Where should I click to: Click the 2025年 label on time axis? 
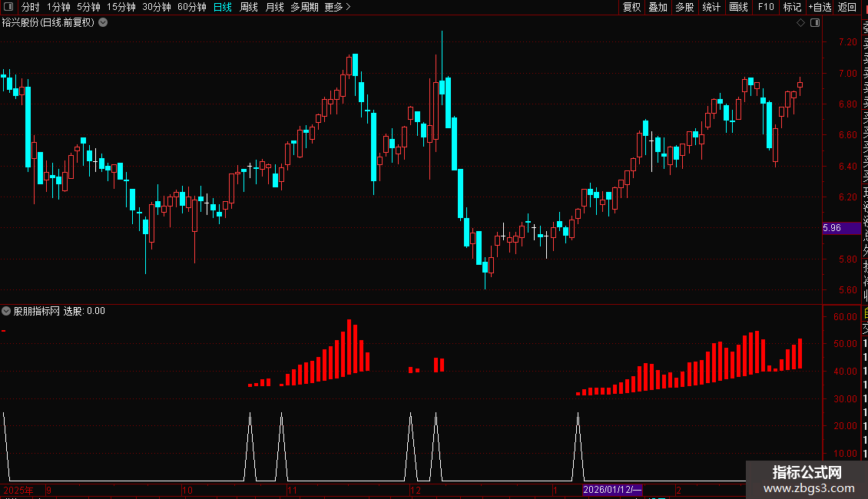pyautogui.click(x=18, y=490)
